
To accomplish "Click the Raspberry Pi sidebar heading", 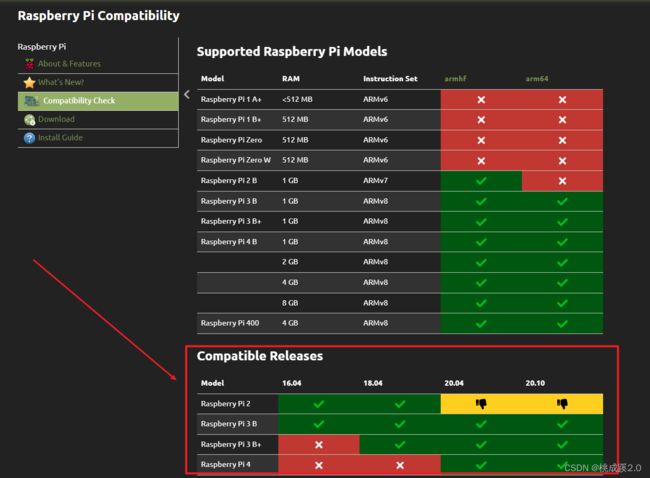I will [x=41, y=46].
